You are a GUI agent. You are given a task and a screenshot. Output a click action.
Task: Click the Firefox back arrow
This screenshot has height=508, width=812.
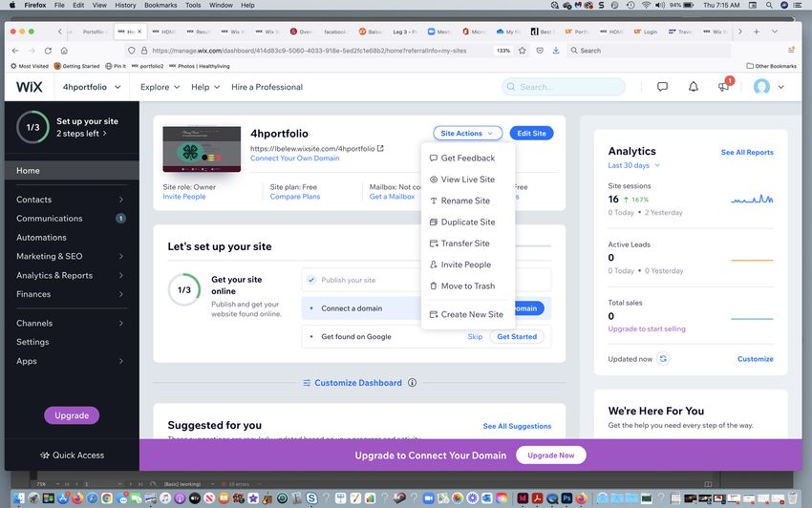[x=15, y=51]
